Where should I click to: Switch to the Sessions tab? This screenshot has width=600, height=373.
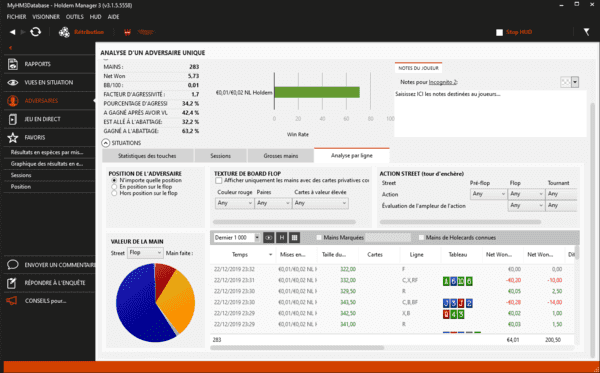coord(220,156)
